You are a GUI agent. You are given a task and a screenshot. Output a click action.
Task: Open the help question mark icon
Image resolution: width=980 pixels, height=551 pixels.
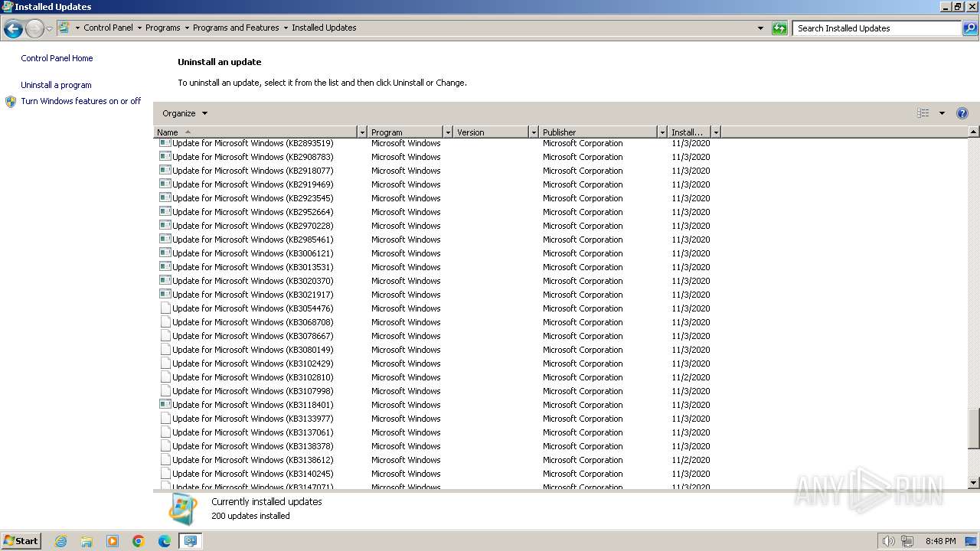pos(962,113)
